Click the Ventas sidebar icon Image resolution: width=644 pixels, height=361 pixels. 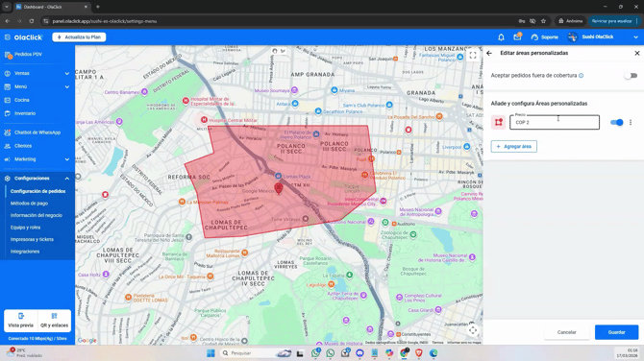[8, 73]
